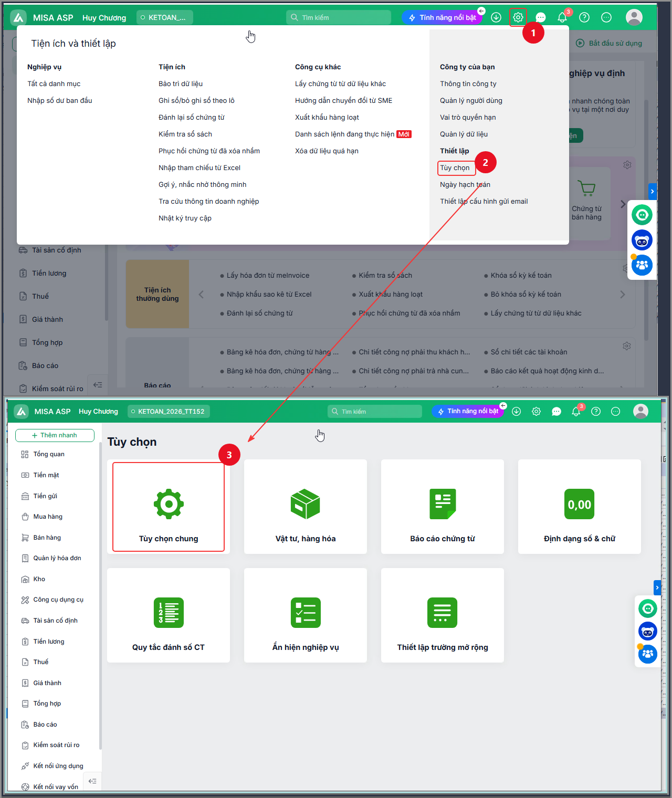672x798 pixels.
Task: Click the Chứng từ bán hàng cart icon
Action: 586,188
